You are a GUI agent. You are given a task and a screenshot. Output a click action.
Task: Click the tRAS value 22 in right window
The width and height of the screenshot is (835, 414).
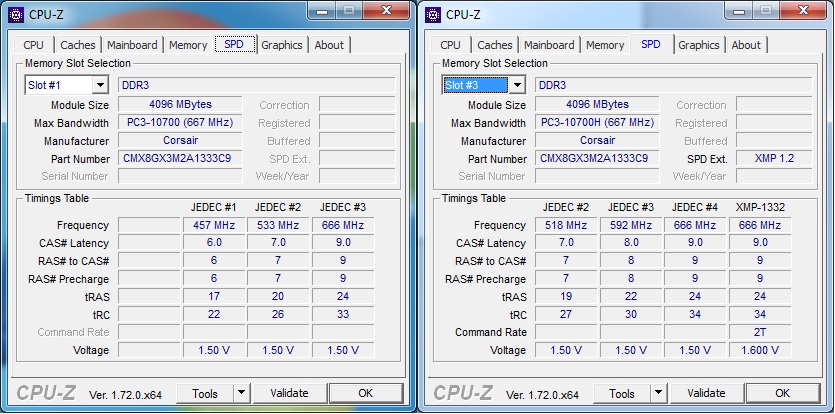(x=631, y=296)
